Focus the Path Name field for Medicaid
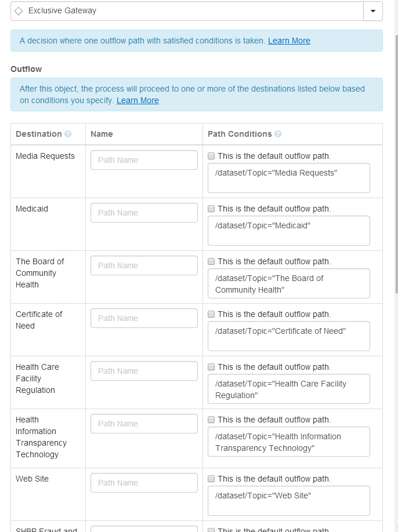Screen dimensions: 398x532 click(x=144, y=213)
